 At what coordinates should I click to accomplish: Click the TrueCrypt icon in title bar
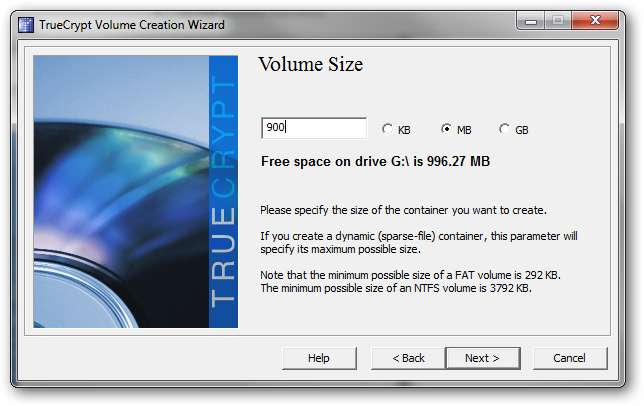pyautogui.click(x=26, y=25)
